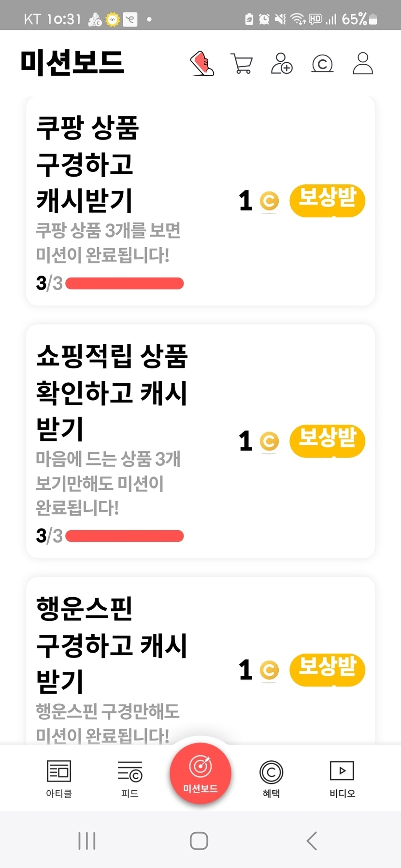The height and width of the screenshot is (868, 401).
Task: Open the 비디오 tab
Action: coord(342,778)
